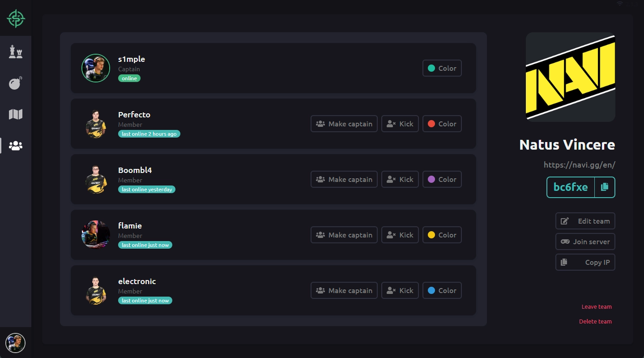Open electronic's blue Color picker
The width and height of the screenshot is (644, 358).
(x=442, y=290)
